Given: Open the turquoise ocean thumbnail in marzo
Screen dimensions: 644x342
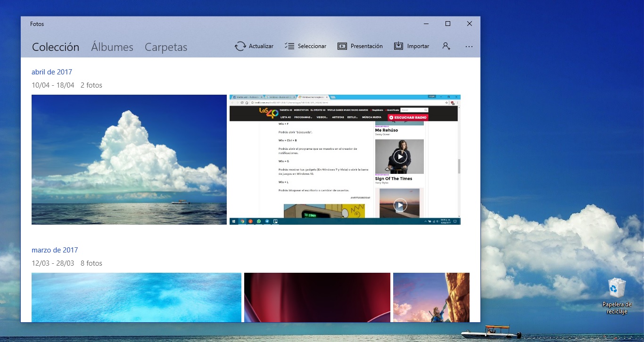Looking at the screenshot, I should point(136,297).
